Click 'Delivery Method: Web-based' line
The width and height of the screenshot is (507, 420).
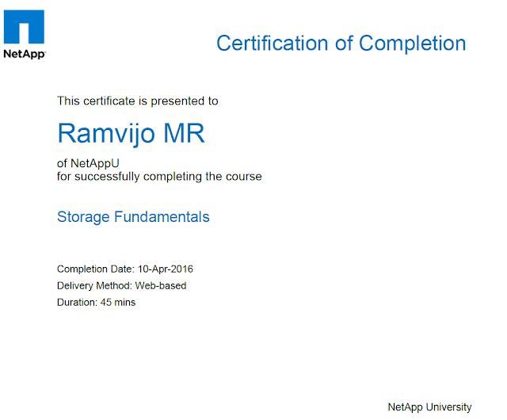(121, 286)
